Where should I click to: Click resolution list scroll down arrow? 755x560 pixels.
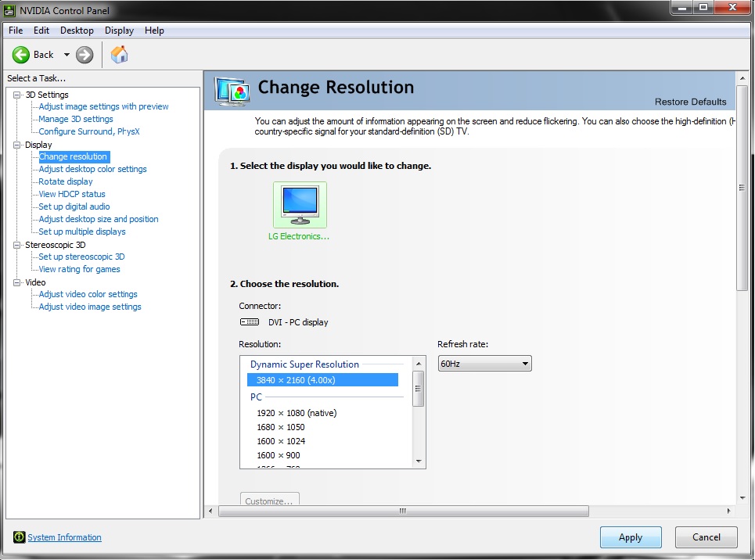pyautogui.click(x=419, y=461)
